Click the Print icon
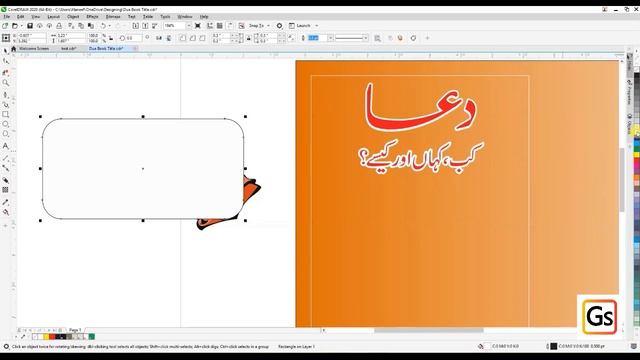 click(59, 26)
